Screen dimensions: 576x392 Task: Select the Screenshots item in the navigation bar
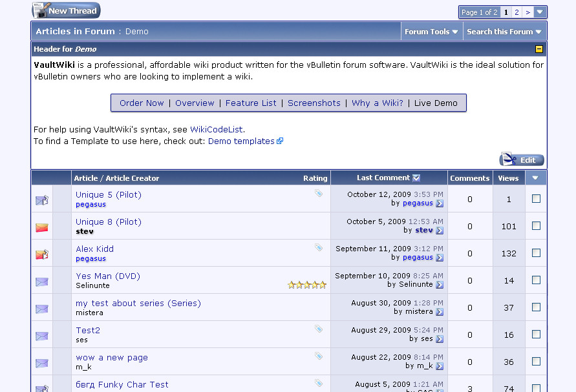(314, 103)
